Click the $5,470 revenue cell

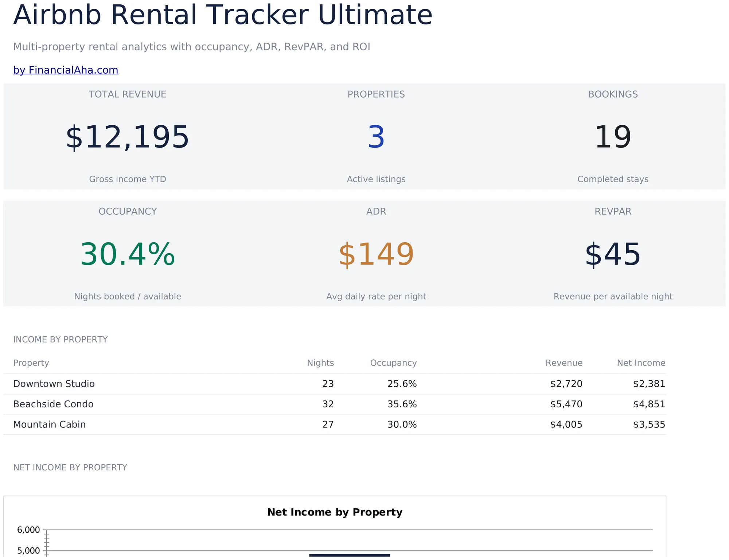(566, 404)
